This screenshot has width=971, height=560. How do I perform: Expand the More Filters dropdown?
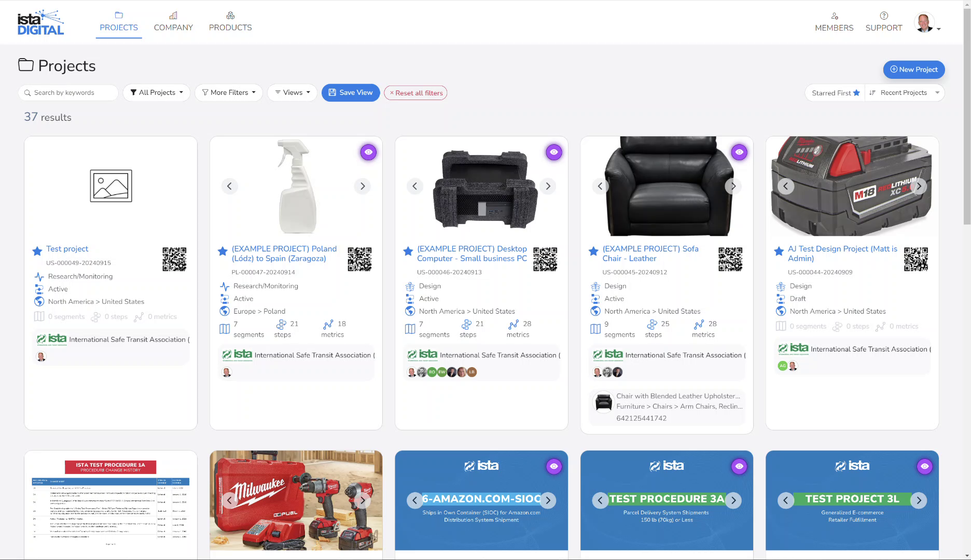[x=229, y=93]
